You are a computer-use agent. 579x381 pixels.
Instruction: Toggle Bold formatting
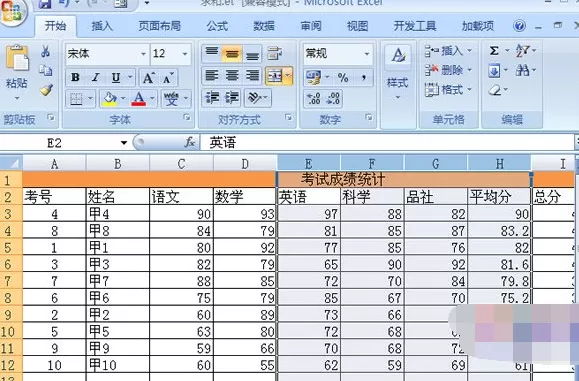[75, 77]
